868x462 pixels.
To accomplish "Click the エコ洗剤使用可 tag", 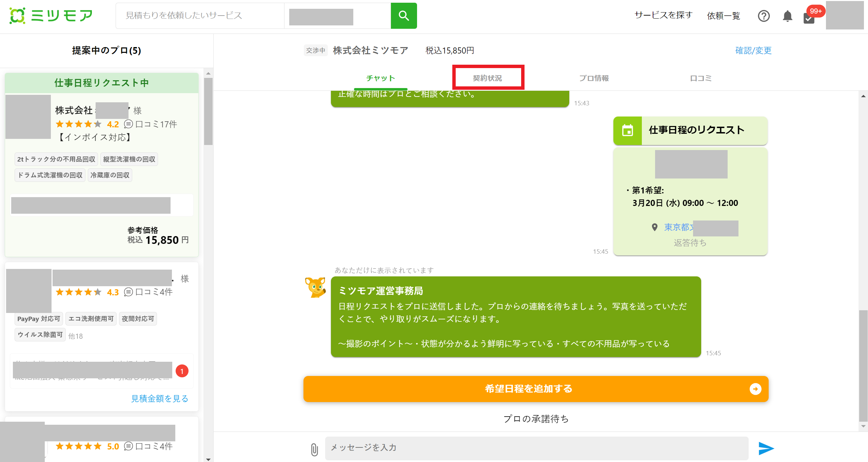I will (91, 319).
